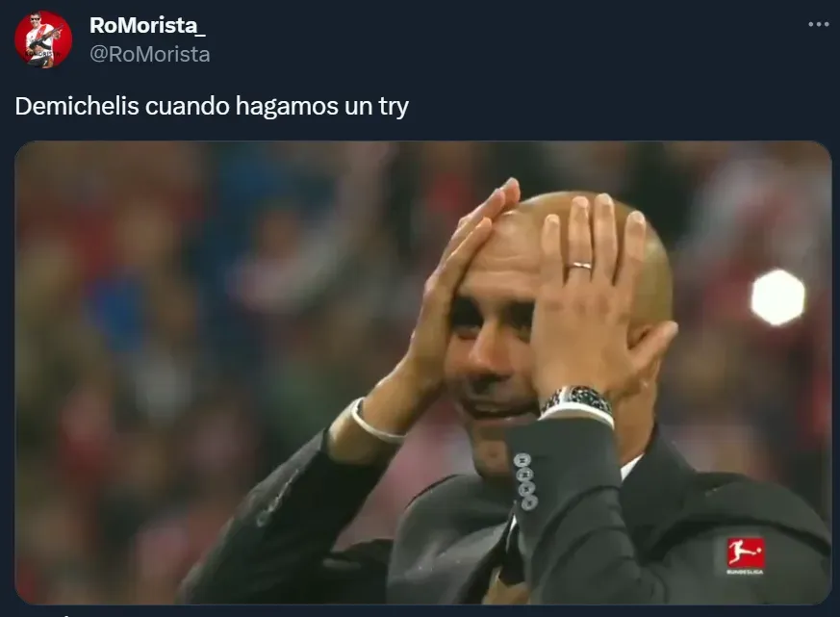Click the red Bundesliga logo watermark
The height and width of the screenshot is (617, 840).
click(x=745, y=553)
